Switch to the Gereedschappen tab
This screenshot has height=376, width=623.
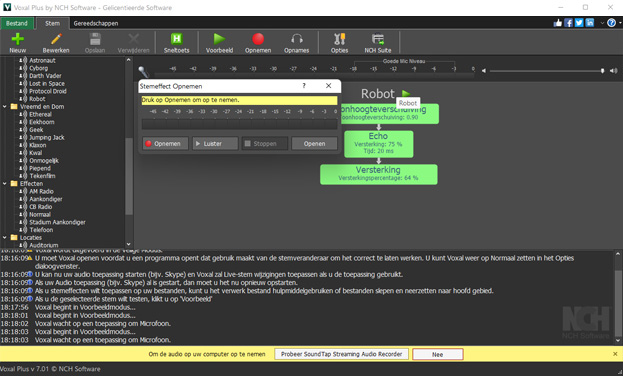(96, 23)
